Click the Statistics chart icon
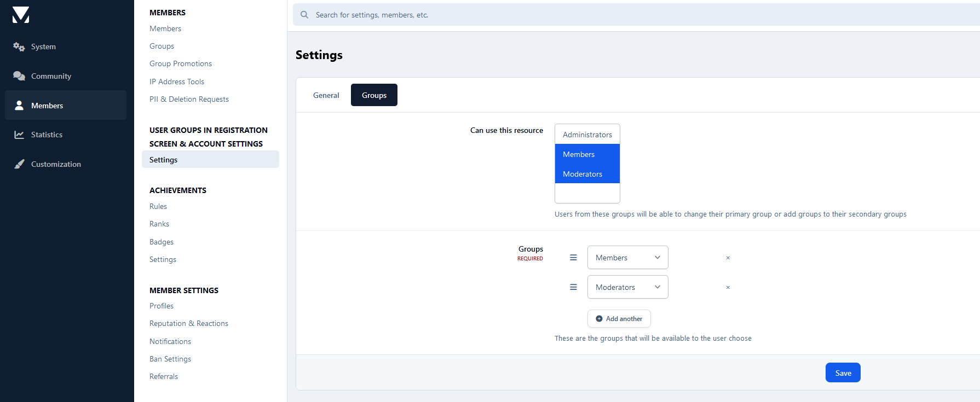Screen dimensions: 980x402 [x=19, y=135]
